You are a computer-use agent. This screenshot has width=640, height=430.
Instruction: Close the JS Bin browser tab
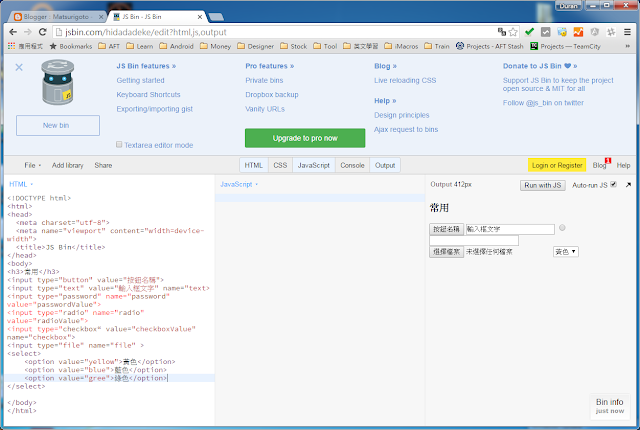200,17
